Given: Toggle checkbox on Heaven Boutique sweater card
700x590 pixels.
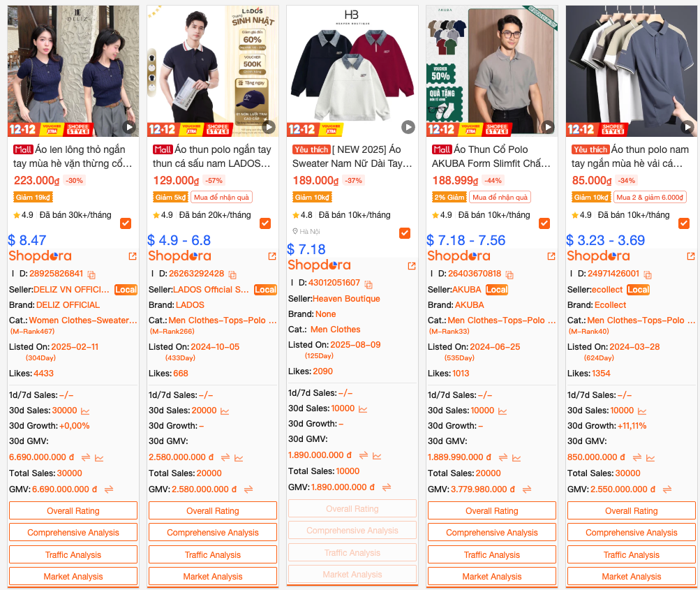Looking at the screenshot, I should (x=405, y=233).
